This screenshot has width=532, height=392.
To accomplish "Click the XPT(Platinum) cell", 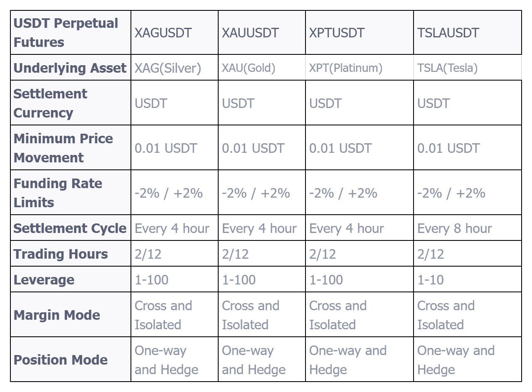I will [x=345, y=68].
